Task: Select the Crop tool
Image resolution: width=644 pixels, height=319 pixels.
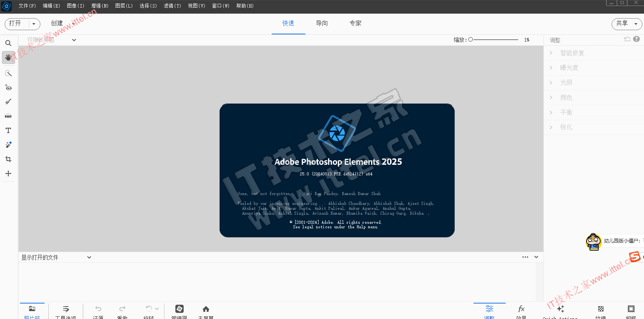Action: (x=8, y=159)
